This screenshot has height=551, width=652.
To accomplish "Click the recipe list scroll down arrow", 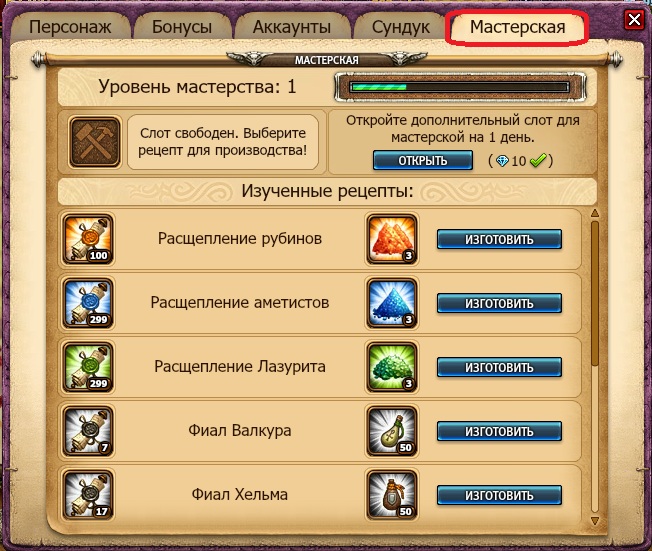I will [595, 521].
